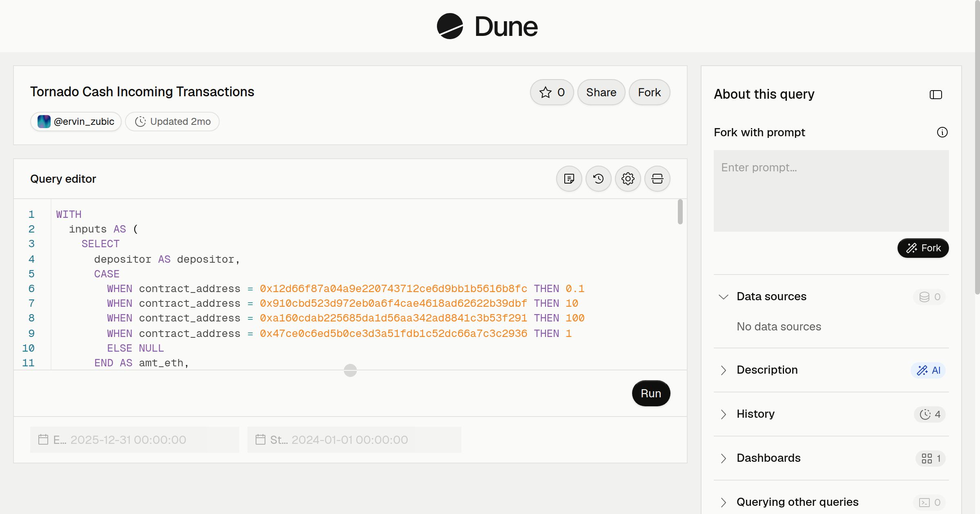Toggle the About this query sidebar panel icon
Image resolution: width=980 pixels, height=514 pixels.
[x=936, y=95]
